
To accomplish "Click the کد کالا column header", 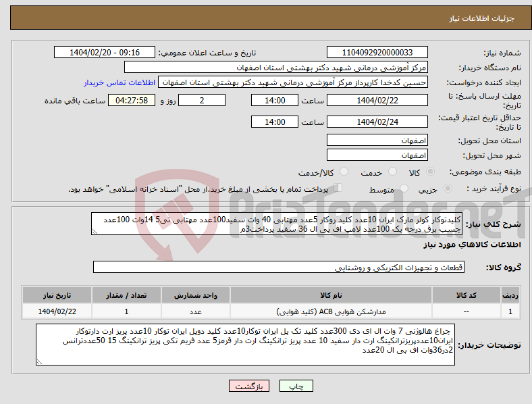I will (x=467, y=295).
